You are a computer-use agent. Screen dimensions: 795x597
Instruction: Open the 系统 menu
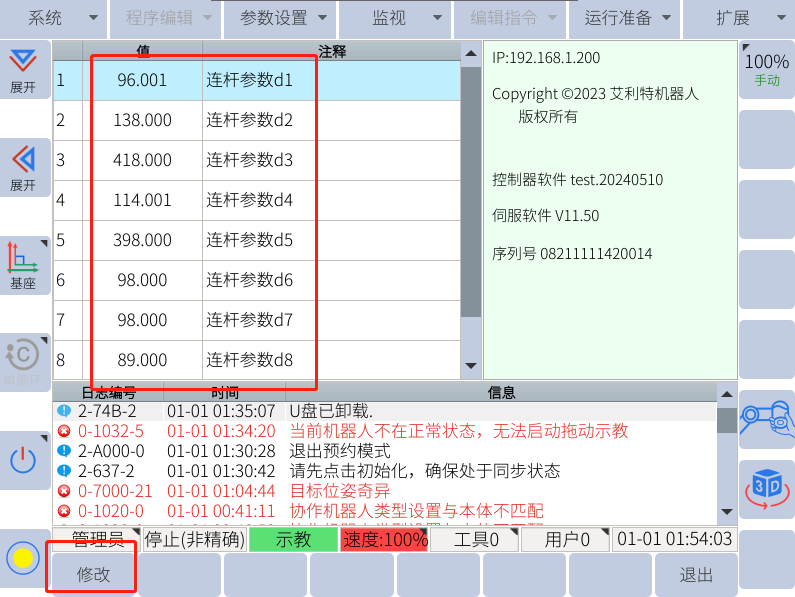53,18
